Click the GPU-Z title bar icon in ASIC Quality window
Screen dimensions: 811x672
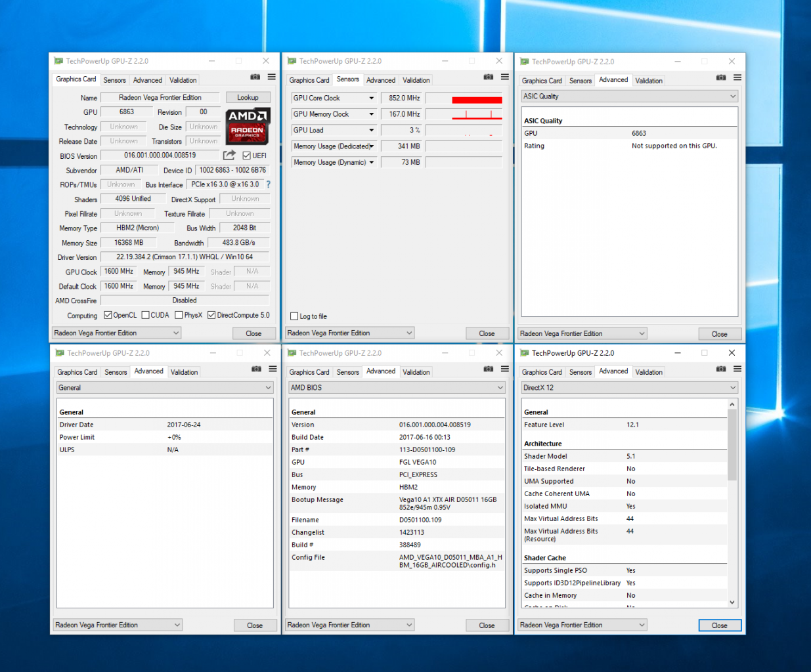525,62
